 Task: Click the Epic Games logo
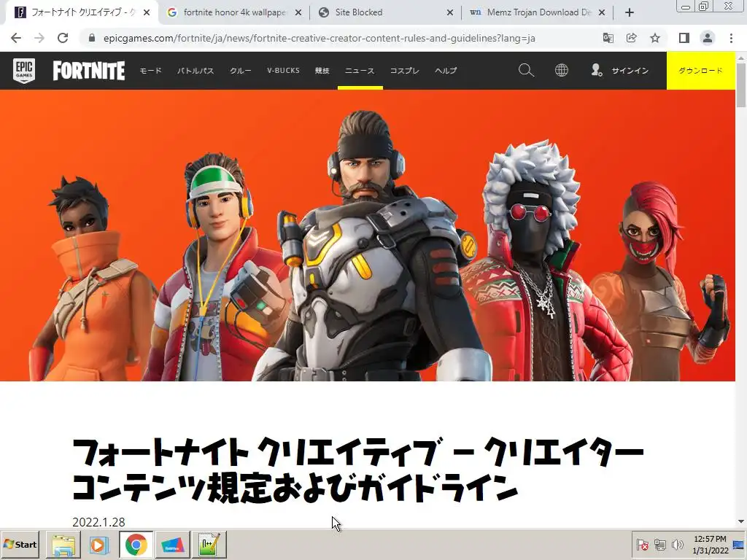24,71
